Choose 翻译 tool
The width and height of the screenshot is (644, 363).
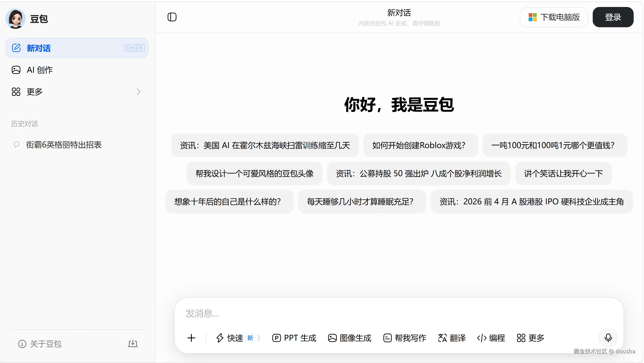coord(452,338)
